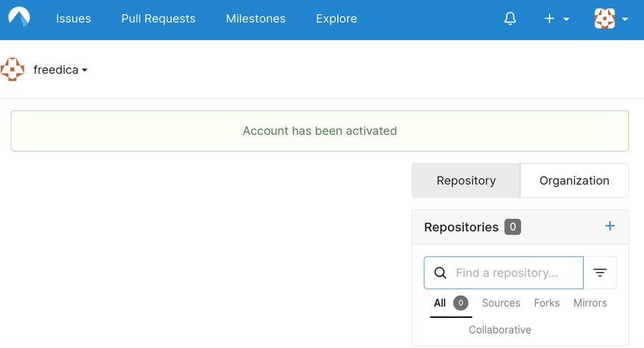Image resolution: width=644 pixels, height=348 pixels.
Task: Open the Issues page
Action: point(74,19)
